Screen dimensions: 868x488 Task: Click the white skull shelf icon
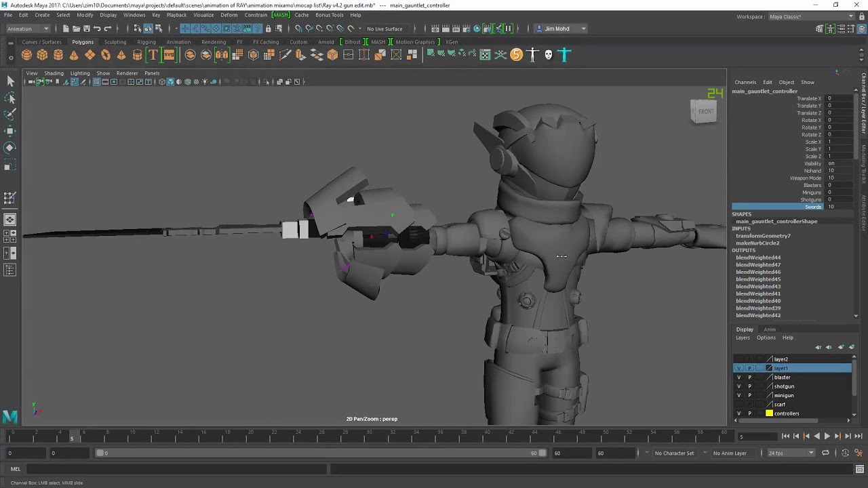pos(549,55)
